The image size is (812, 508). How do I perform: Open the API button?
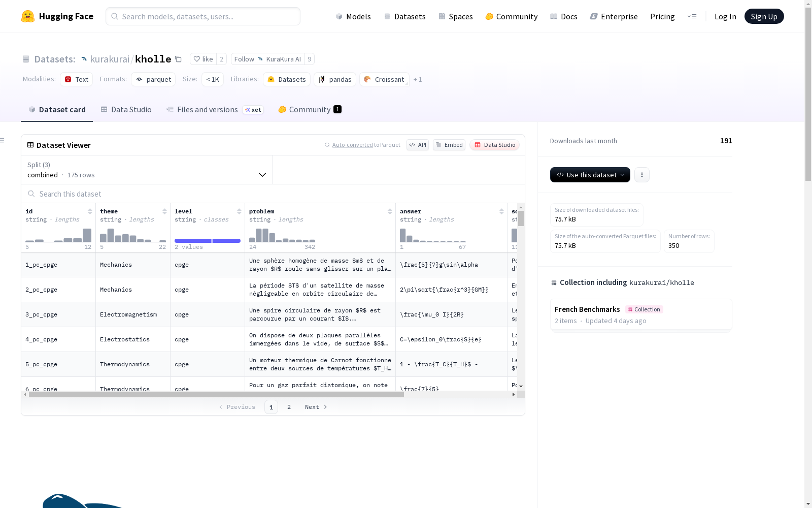(x=418, y=145)
